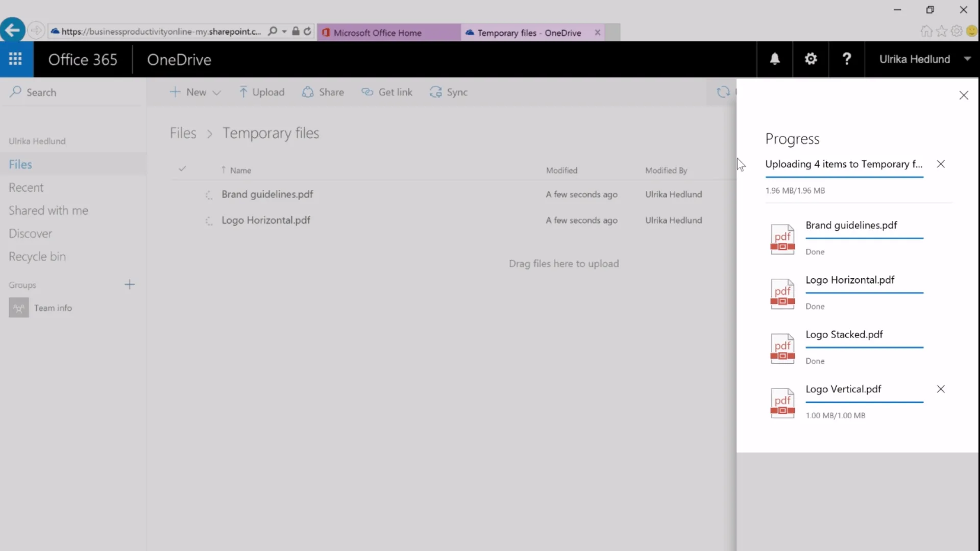
Task: Expand the Ulrika Hedlund account menu
Action: (x=967, y=59)
